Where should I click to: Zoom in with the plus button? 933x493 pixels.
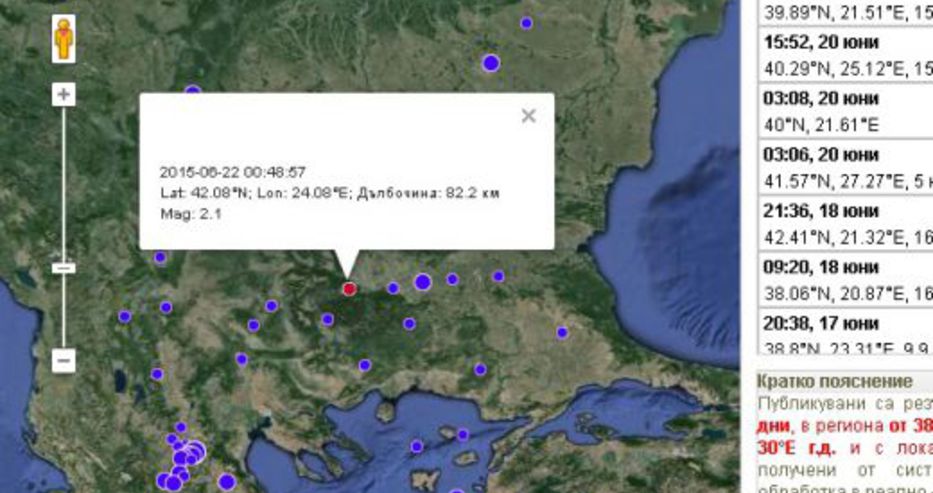coord(64,95)
